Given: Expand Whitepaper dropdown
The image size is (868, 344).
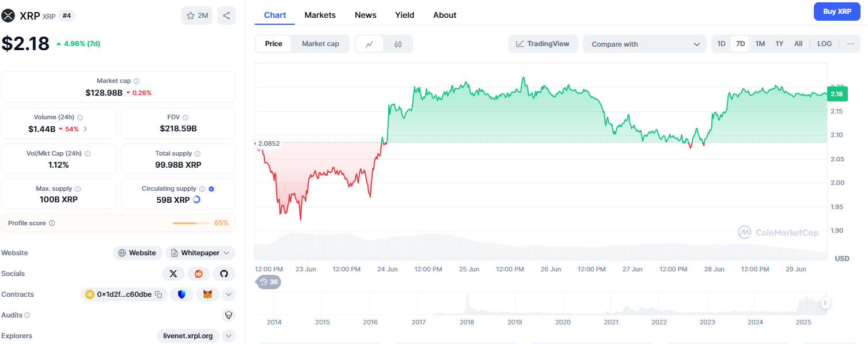Looking at the screenshot, I should (200, 253).
